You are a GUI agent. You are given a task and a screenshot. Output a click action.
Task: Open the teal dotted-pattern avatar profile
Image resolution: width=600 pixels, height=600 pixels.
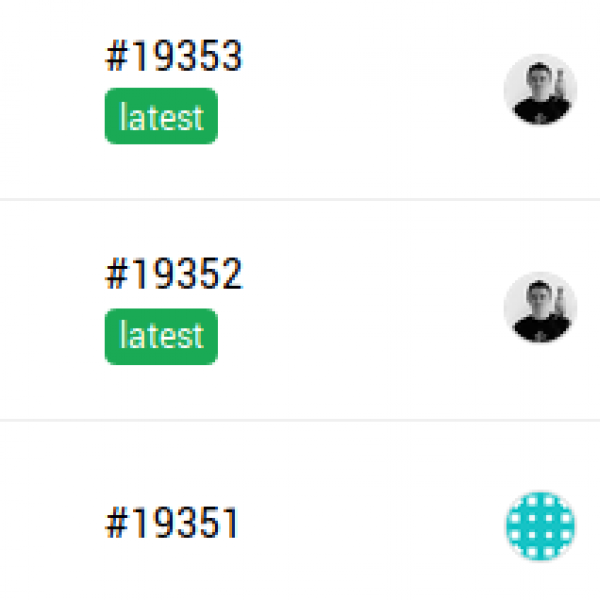click(x=540, y=526)
